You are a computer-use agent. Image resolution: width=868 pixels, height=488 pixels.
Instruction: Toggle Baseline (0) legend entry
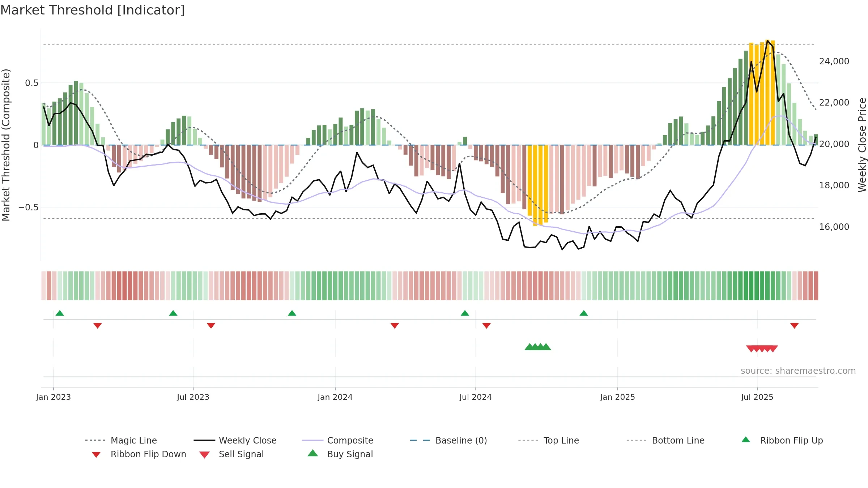point(448,440)
